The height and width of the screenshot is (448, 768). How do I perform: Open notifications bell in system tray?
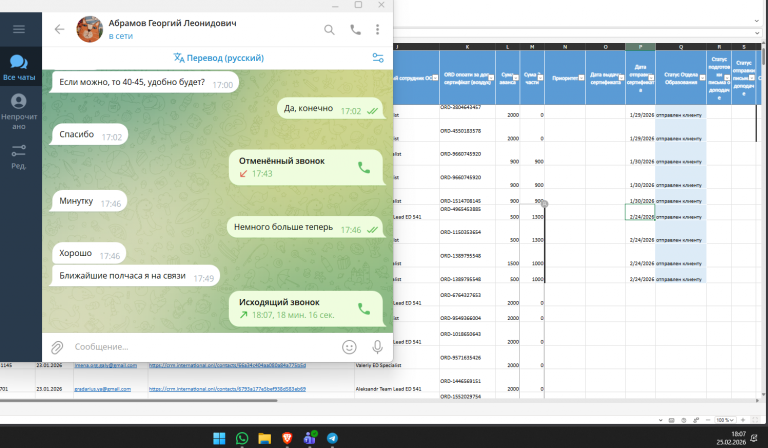(x=755, y=438)
